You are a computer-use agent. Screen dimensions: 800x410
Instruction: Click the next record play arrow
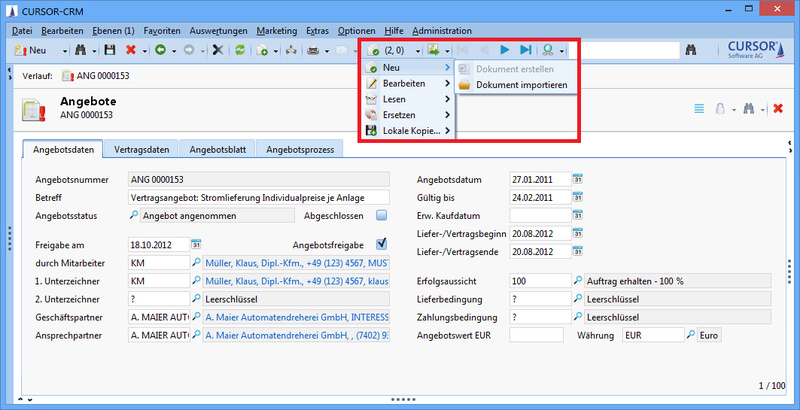(505, 49)
